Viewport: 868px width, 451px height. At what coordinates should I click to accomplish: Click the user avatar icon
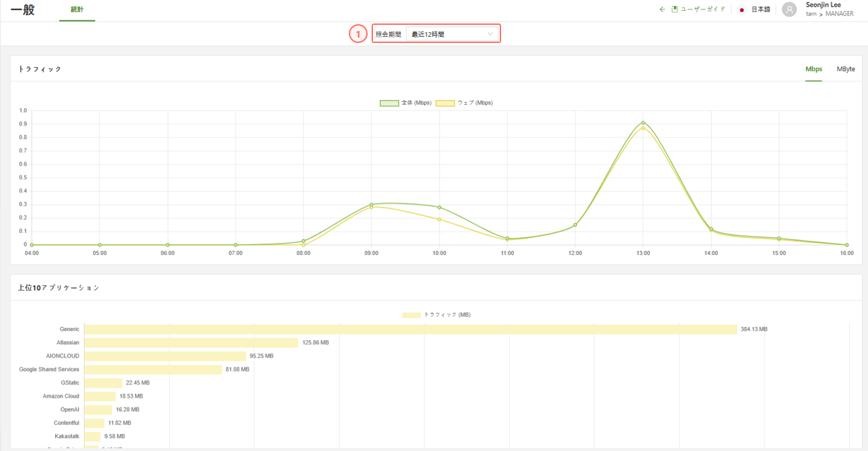pos(790,9)
